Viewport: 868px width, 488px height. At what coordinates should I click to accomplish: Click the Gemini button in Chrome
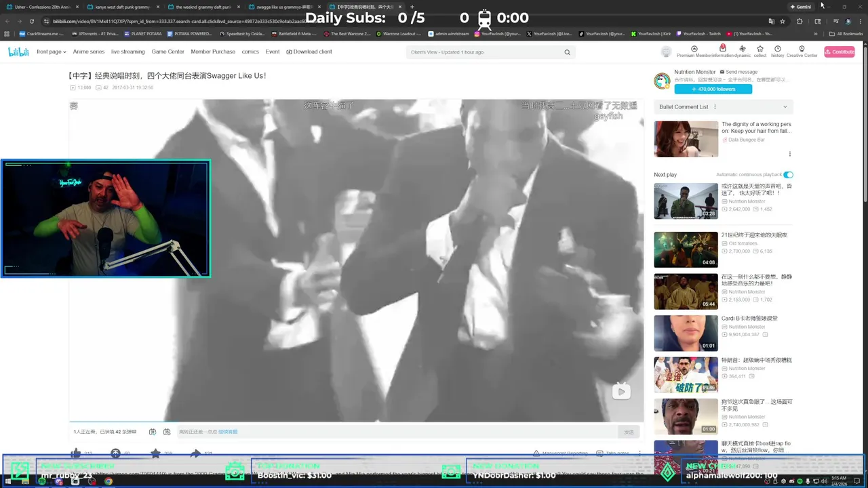[x=801, y=7]
